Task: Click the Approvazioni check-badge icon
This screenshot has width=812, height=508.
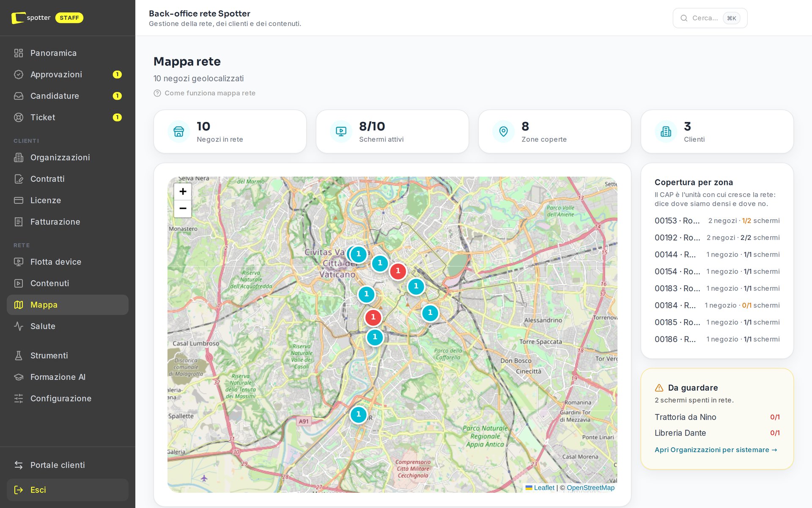Action: tap(19, 75)
